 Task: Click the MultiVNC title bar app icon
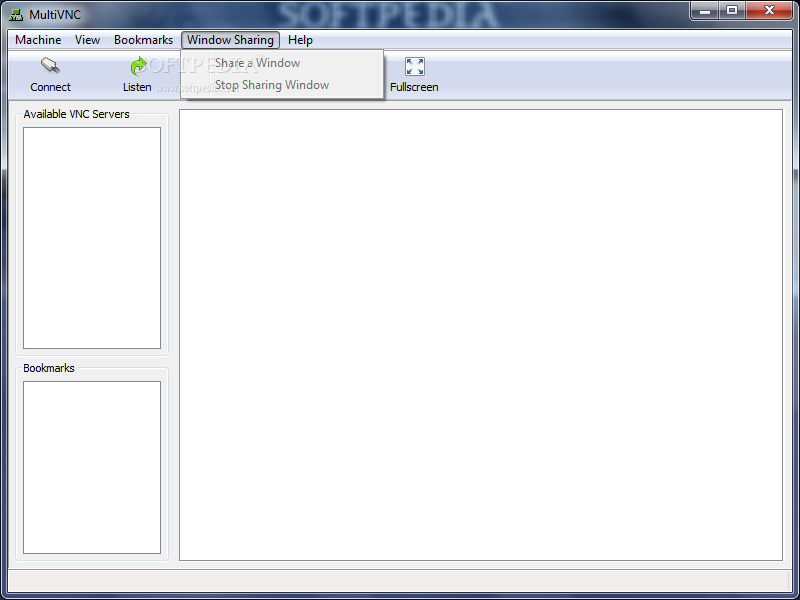point(16,15)
